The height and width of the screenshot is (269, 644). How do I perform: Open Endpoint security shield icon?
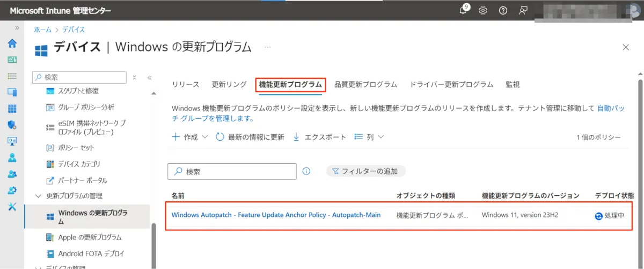point(12,125)
